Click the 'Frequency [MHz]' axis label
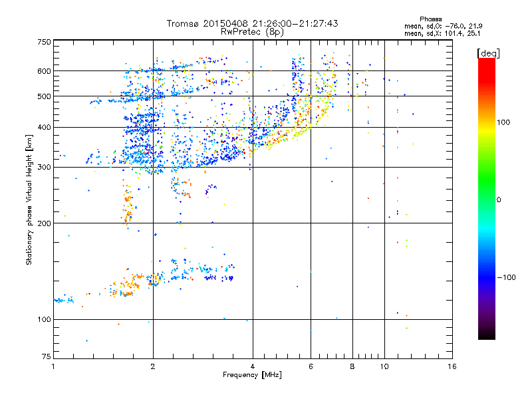This screenshot has height=399, width=532. (x=252, y=375)
